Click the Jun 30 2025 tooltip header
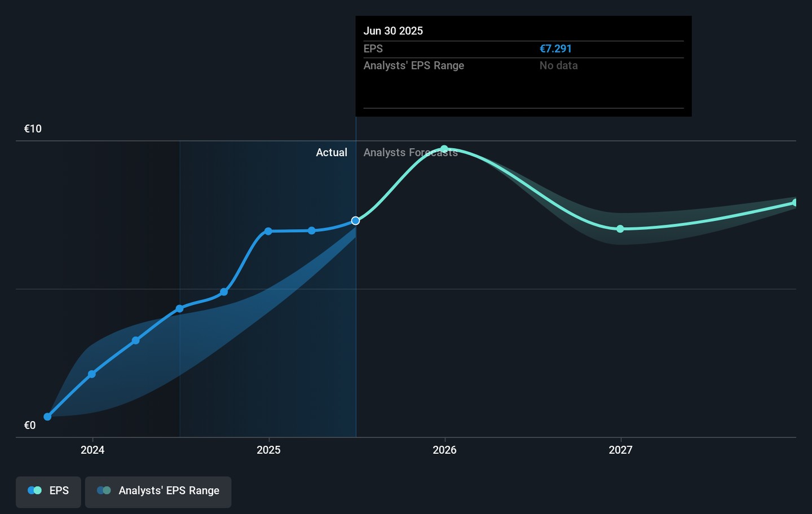Screen dimensions: 812x514 coord(393,31)
